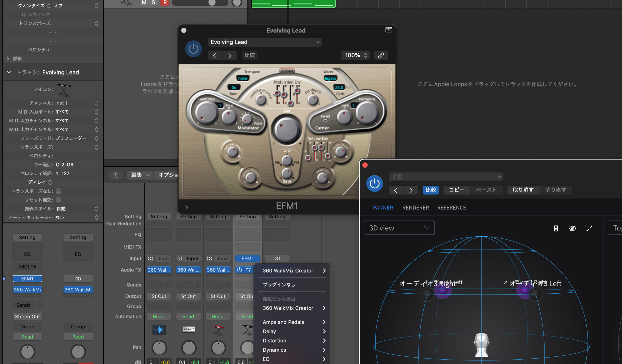Click the link icon in EFM1 window
This screenshot has width=622, height=364.
point(381,55)
